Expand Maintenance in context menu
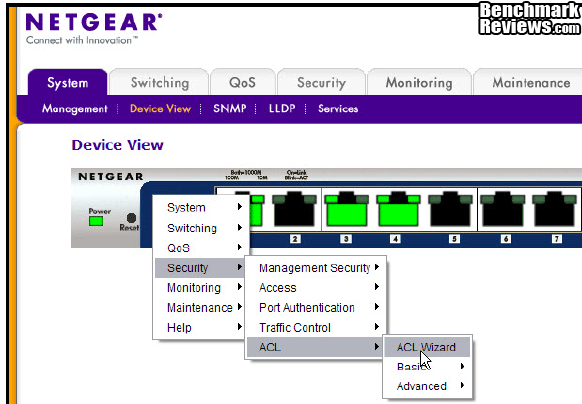This screenshot has width=582, height=404. pyautogui.click(x=199, y=307)
